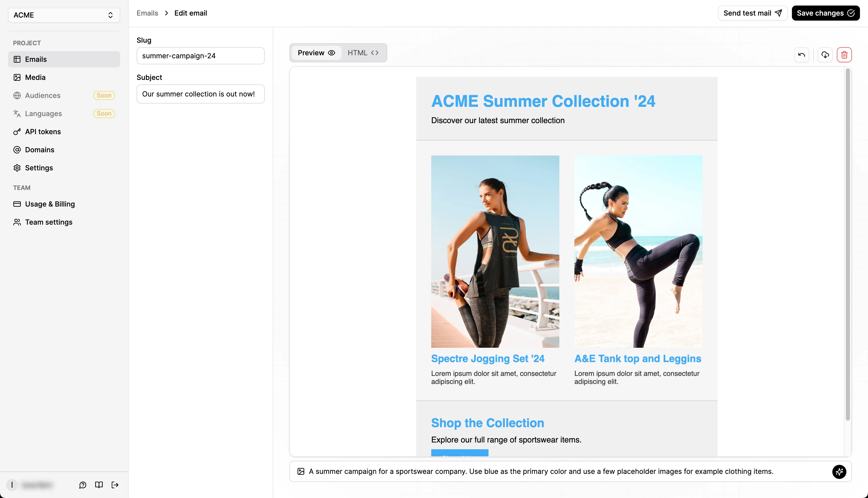Open the Emails section
Viewport: 868px width, 498px height.
[36, 59]
